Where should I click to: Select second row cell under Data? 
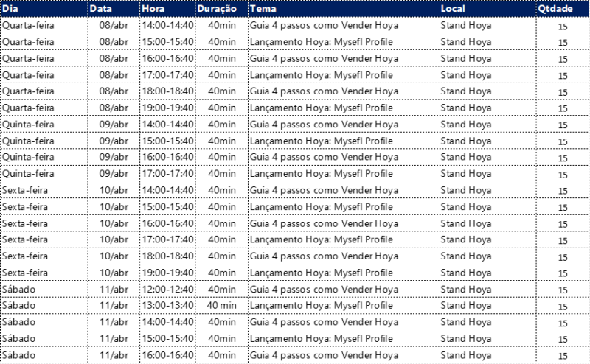coord(114,57)
